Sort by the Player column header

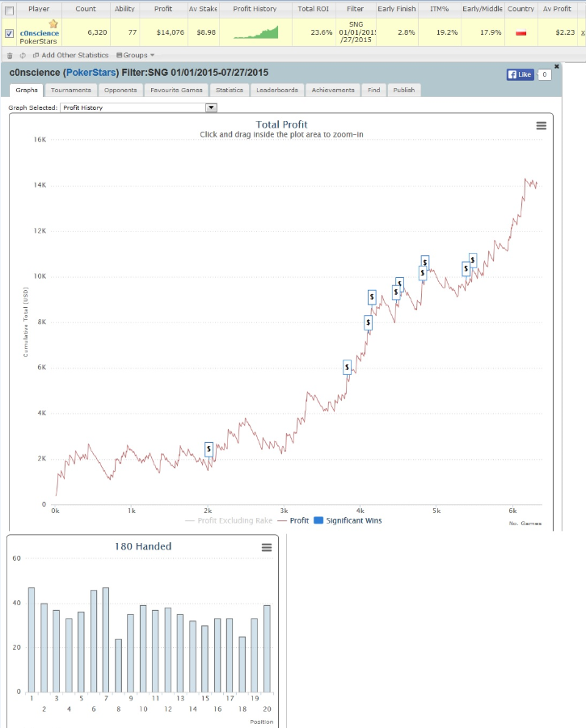tap(39, 9)
